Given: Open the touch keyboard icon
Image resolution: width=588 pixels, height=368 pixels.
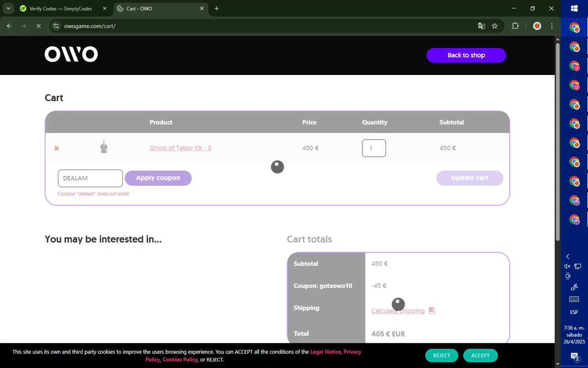Looking at the screenshot, I should click(x=574, y=299).
